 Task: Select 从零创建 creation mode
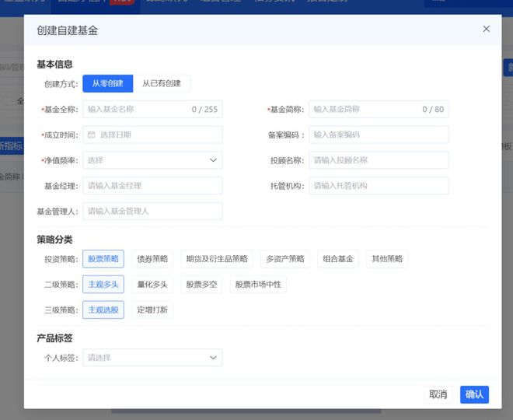tap(107, 83)
